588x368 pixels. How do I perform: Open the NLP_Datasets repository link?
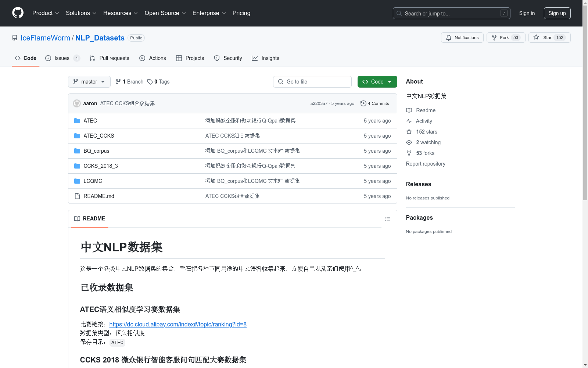coord(100,38)
